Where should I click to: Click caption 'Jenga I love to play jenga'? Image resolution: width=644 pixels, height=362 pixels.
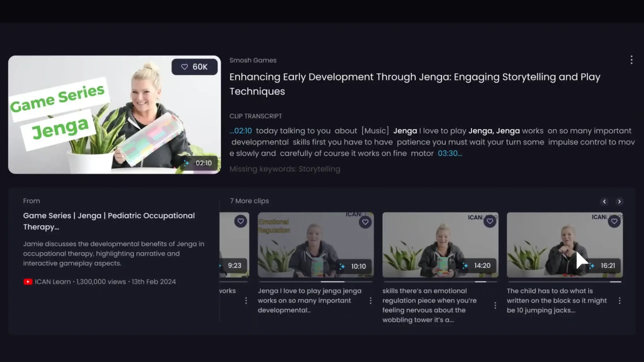click(310, 301)
